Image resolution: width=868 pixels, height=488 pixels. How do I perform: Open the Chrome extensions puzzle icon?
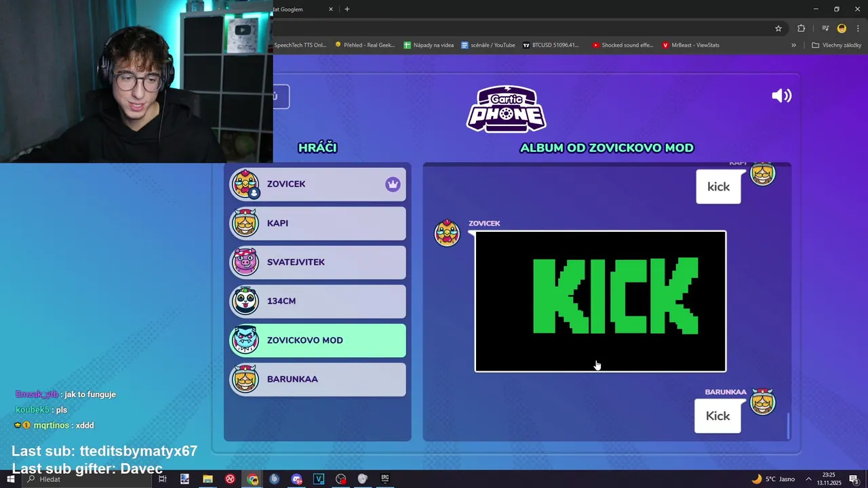click(802, 28)
